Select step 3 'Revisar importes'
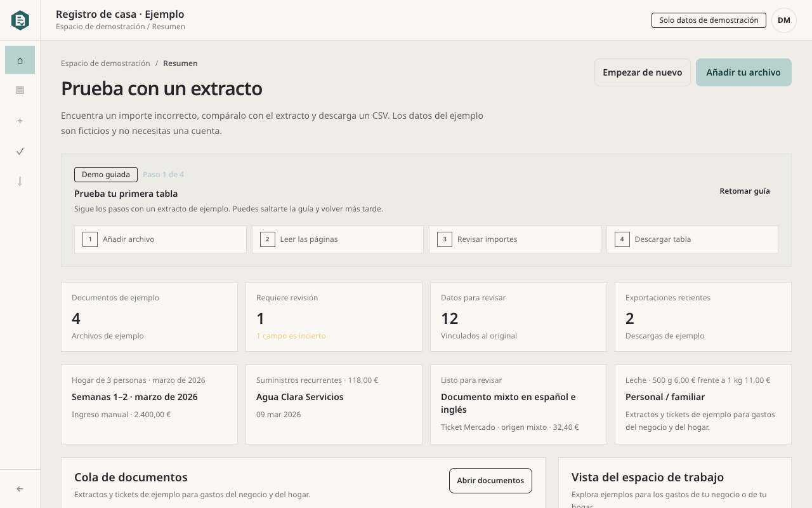This screenshot has height=508, width=812. tap(515, 239)
